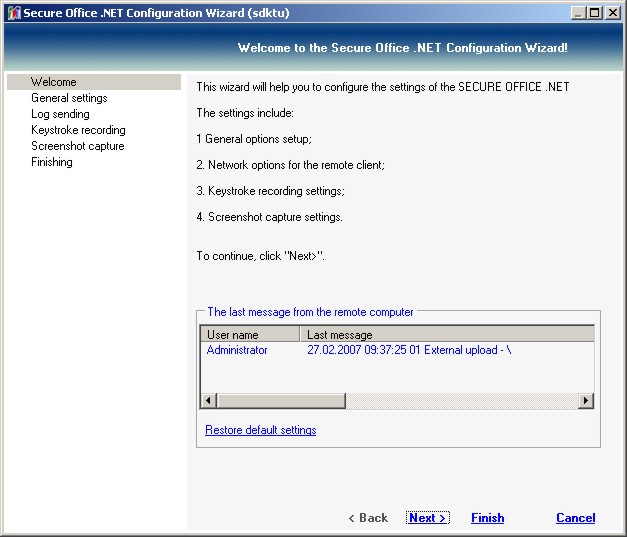Select Welcome in the wizard sidebar
Viewport: 627px width, 537px height.
click(53, 82)
